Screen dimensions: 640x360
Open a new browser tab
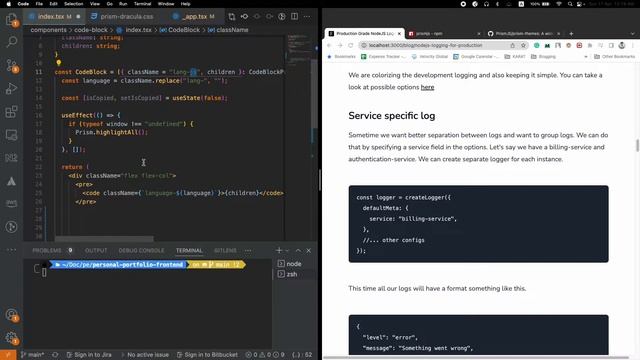[x=571, y=33]
